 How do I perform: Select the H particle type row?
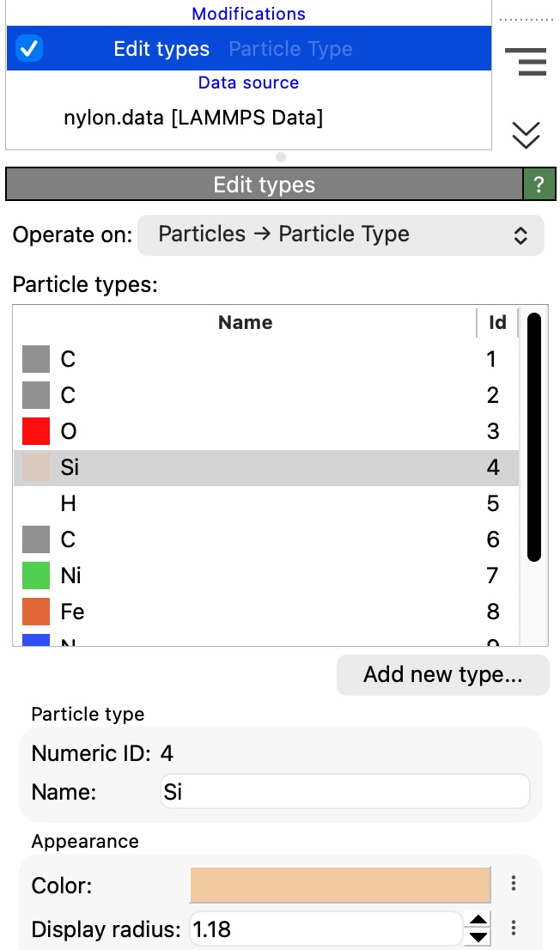[258, 503]
